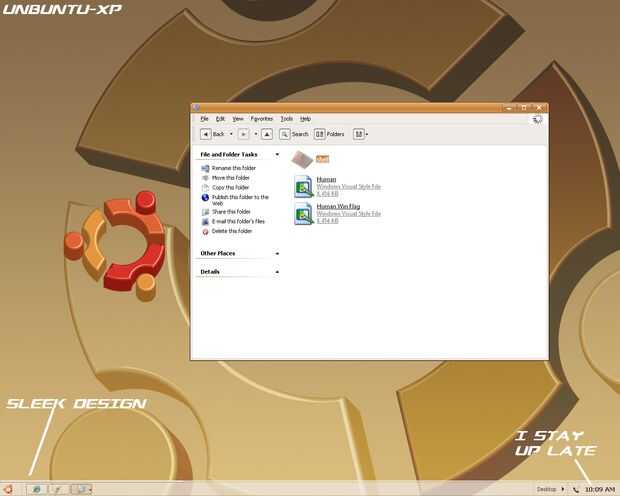Click E-mail this folder's files link
The width and height of the screenshot is (620, 496).
pyautogui.click(x=238, y=221)
